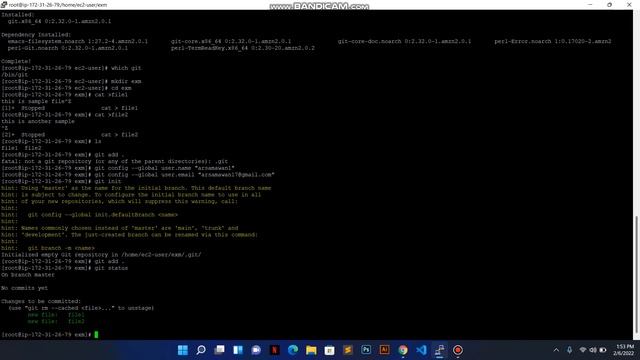Maximize or restore the terminal window
This screenshot has height=360, width=640.
[609, 5]
